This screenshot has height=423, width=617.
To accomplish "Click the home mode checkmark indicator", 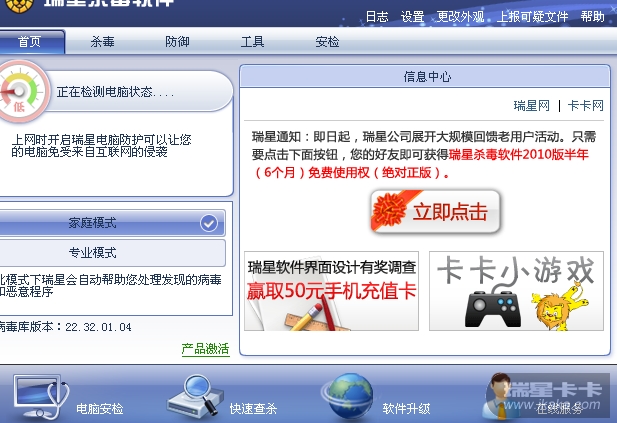I will coord(209,223).
